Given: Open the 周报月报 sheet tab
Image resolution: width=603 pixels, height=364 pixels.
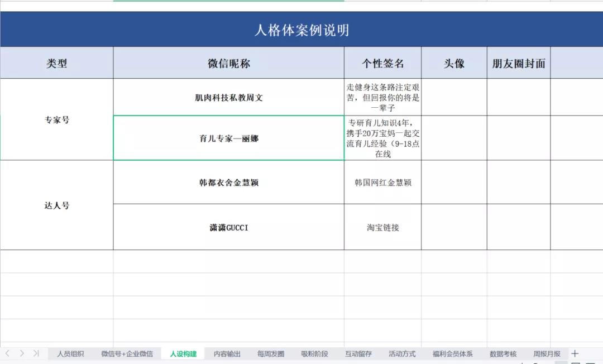Looking at the screenshot, I should click(547, 354).
